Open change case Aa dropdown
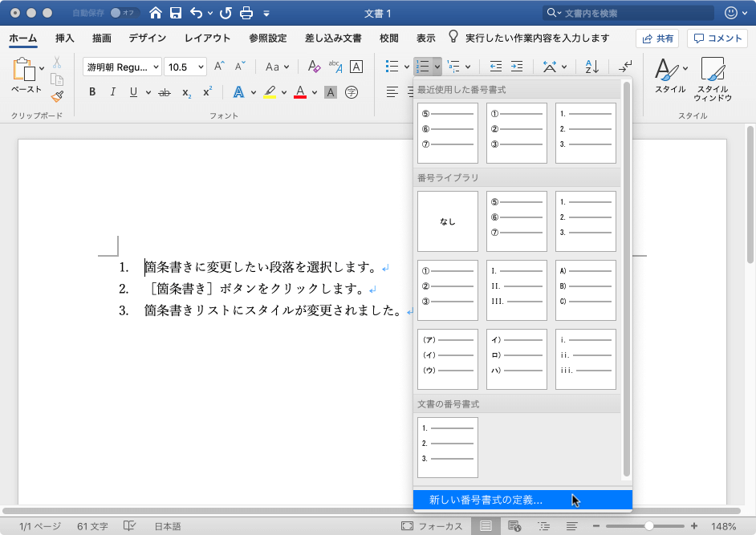 [x=277, y=67]
